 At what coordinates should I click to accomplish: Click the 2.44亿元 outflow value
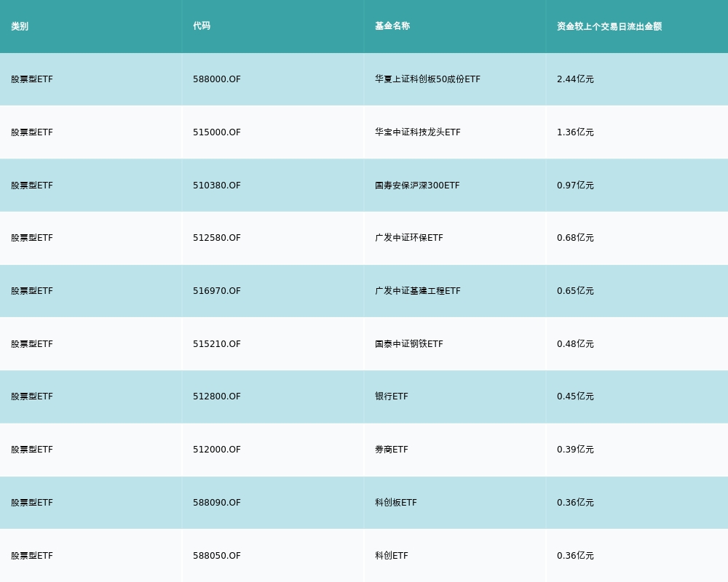click(x=575, y=79)
